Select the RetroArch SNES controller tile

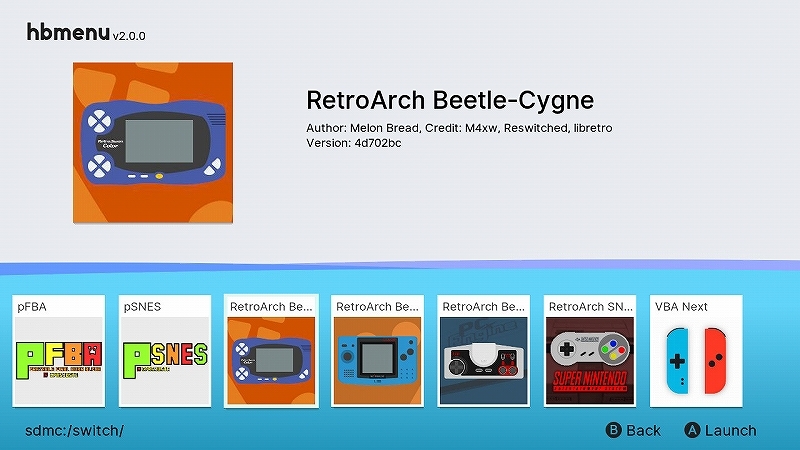coord(590,351)
